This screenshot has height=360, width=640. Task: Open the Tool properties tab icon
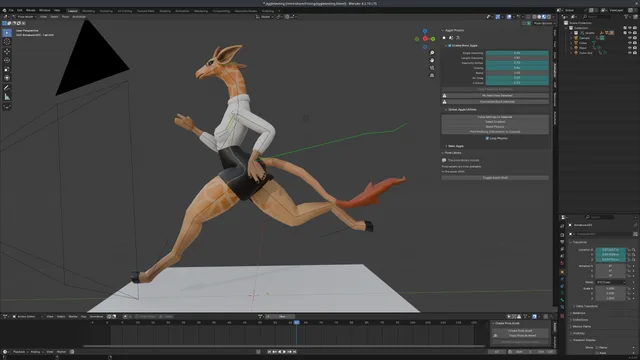click(562, 226)
